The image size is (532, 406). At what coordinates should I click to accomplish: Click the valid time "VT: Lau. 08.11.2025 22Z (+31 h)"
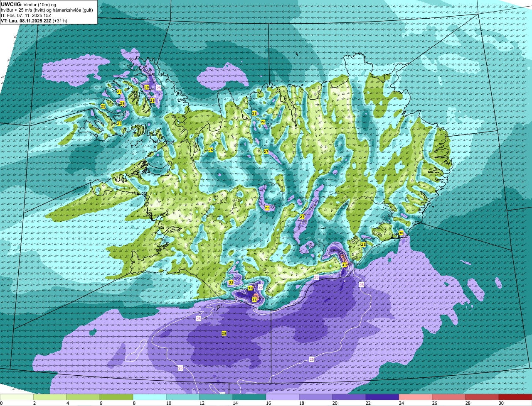point(34,20)
